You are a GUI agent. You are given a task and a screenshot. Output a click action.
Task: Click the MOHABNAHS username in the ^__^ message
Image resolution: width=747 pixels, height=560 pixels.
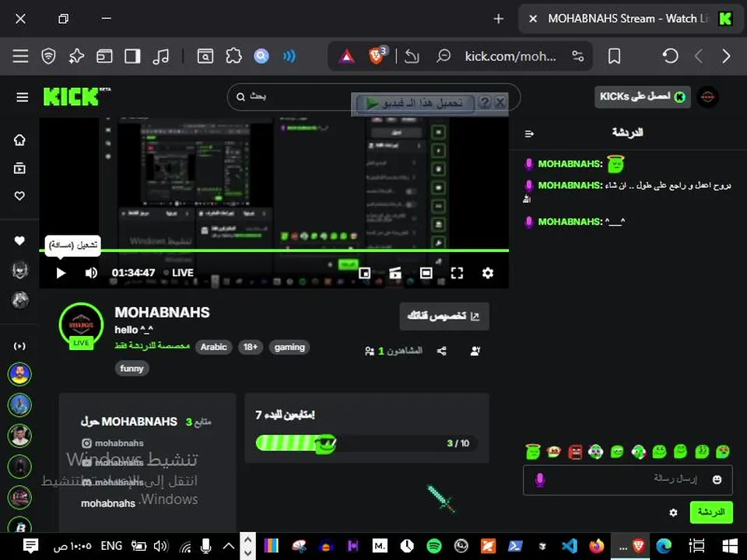tap(570, 222)
